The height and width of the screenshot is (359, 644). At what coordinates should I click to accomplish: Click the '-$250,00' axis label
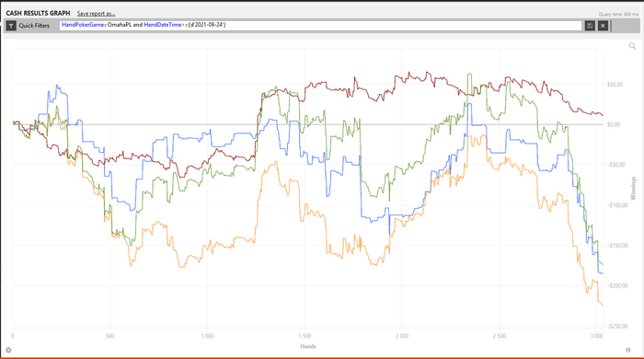coord(617,326)
